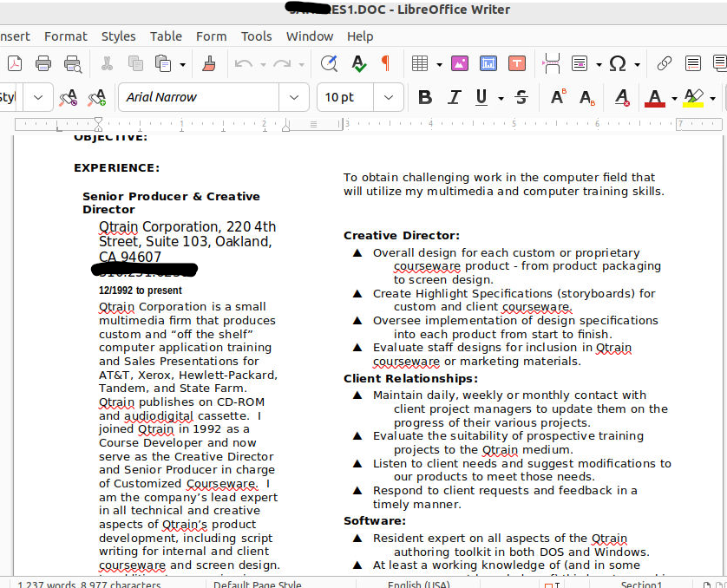The image size is (727, 588).
Task: Toggle formatting marks (pilcrow)
Action: (x=385, y=63)
